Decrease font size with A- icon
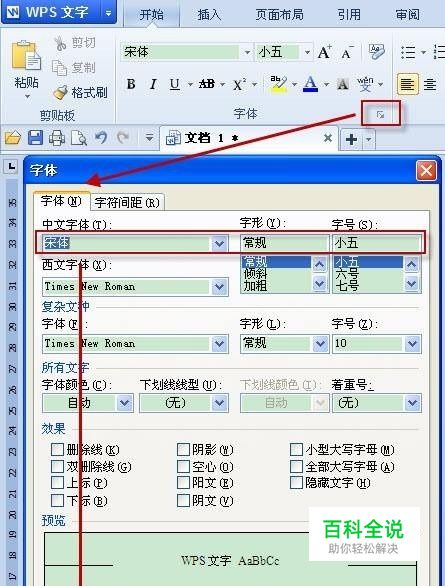The image size is (445, 586). pos(347,53)
